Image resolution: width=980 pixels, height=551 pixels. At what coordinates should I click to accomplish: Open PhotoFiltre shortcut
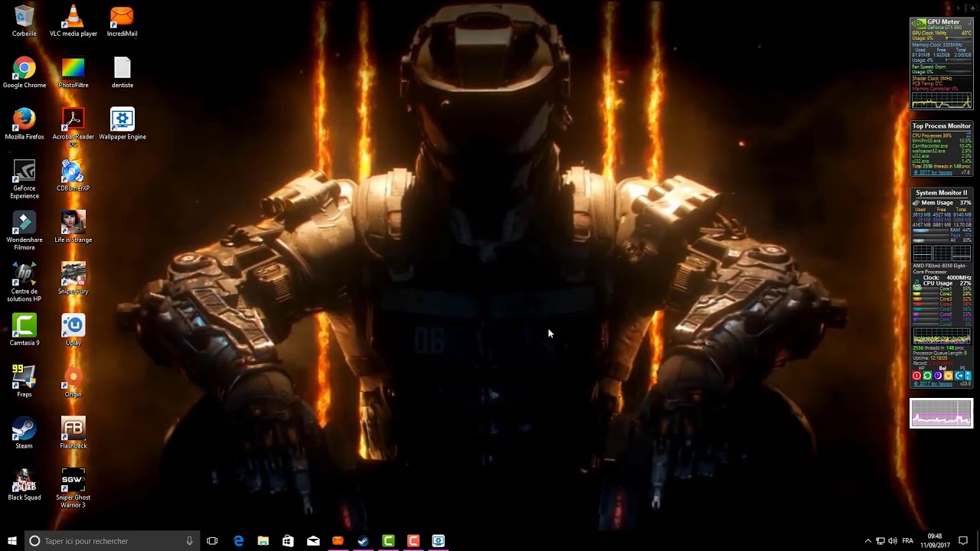(73, 73)
